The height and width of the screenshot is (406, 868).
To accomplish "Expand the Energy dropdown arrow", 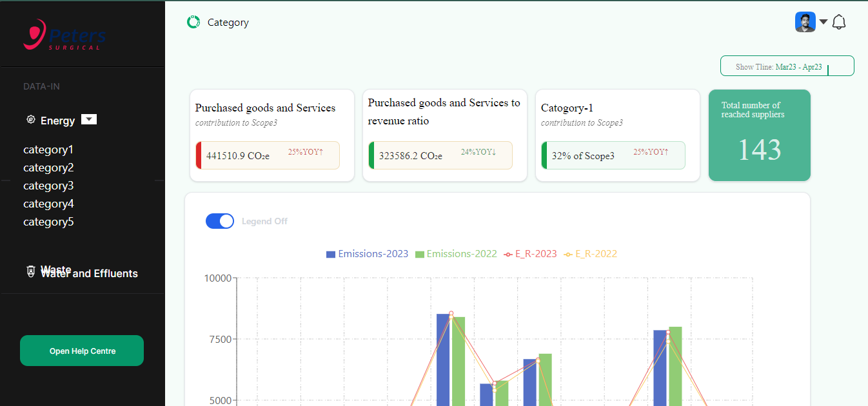I will [x=89, y=119].
